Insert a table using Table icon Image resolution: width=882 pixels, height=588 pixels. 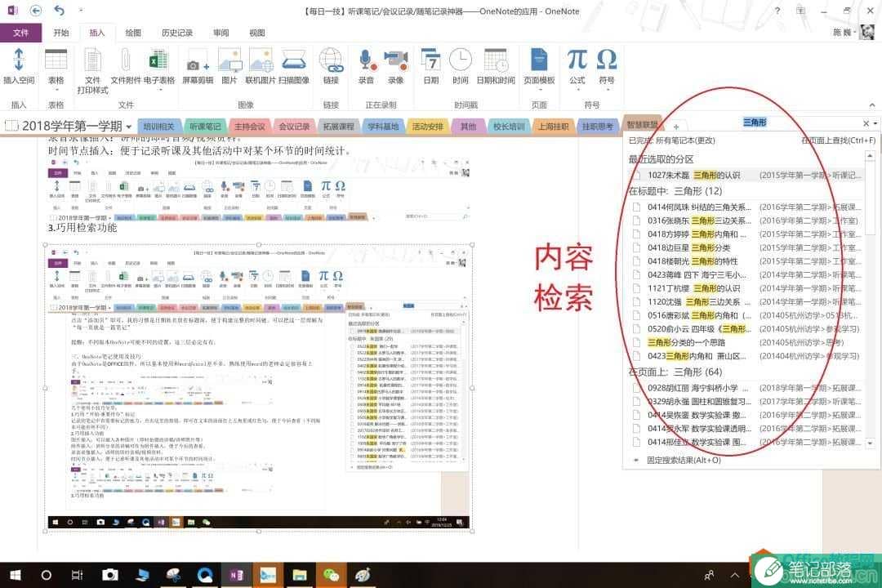click(x=56, y=60)
